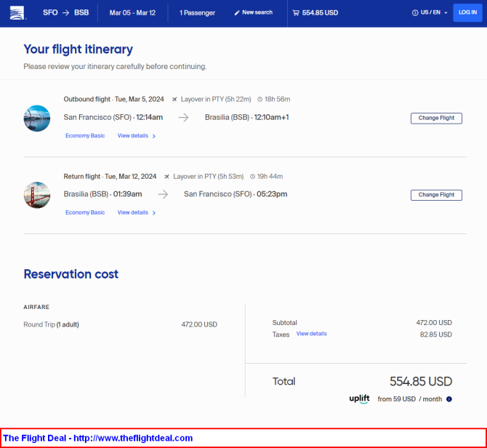Click 'San Francisco (SFO) · 05:23pm' arrival text
The height and width of the screenshot is (448, 487).
click(x=236, y=194)
